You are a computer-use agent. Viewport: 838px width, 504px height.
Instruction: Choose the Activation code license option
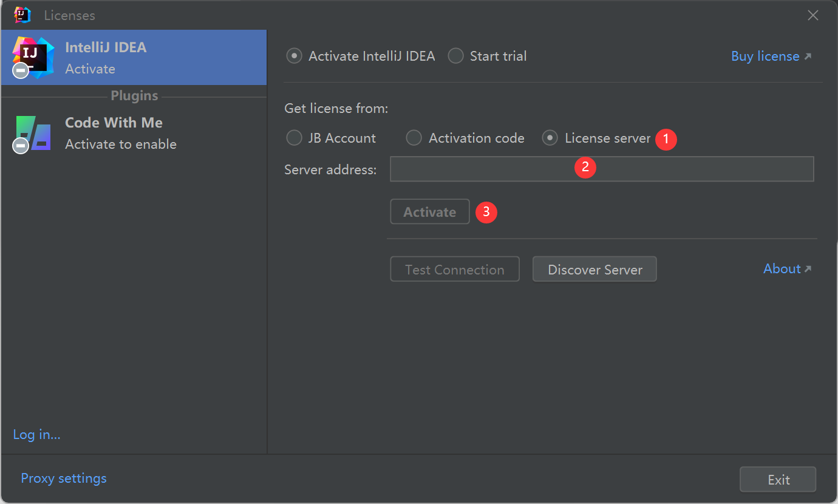pyautogui.click(x=414, y=138)
